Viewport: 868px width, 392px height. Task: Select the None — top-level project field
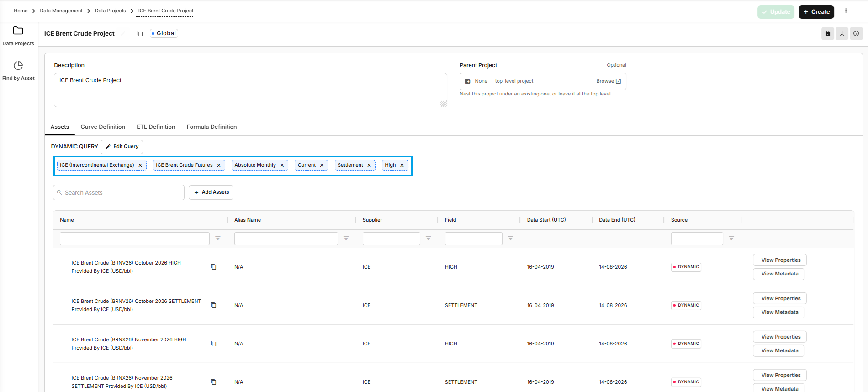click(x=543, y=81)
